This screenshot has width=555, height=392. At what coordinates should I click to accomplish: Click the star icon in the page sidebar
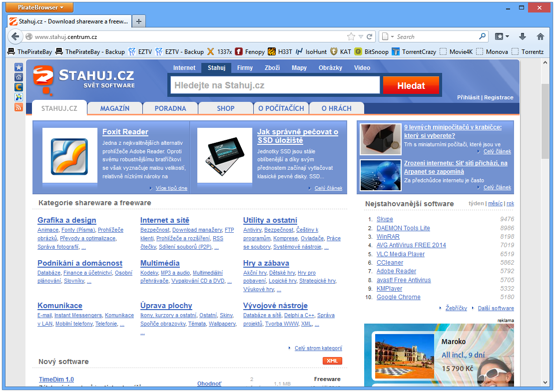[x=18, y=67]
